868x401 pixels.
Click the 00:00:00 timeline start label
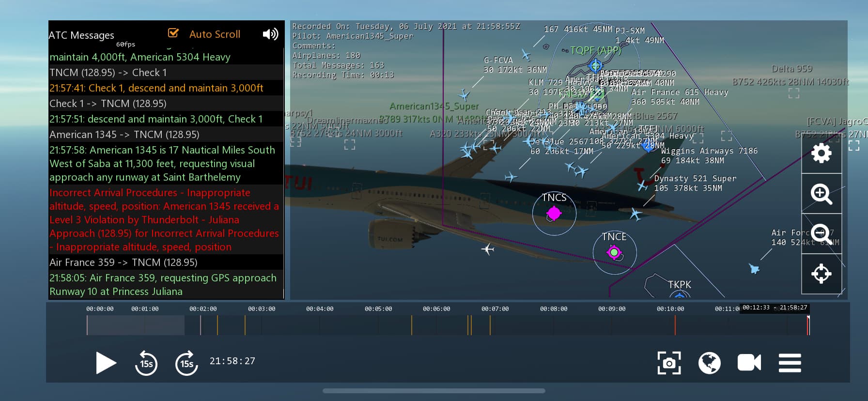[100, 308]
